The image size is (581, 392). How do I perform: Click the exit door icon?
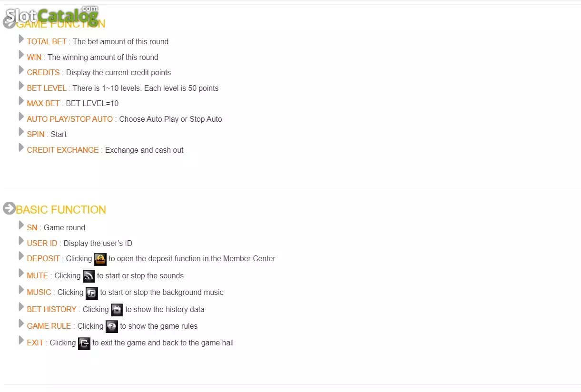click(84, 343)
